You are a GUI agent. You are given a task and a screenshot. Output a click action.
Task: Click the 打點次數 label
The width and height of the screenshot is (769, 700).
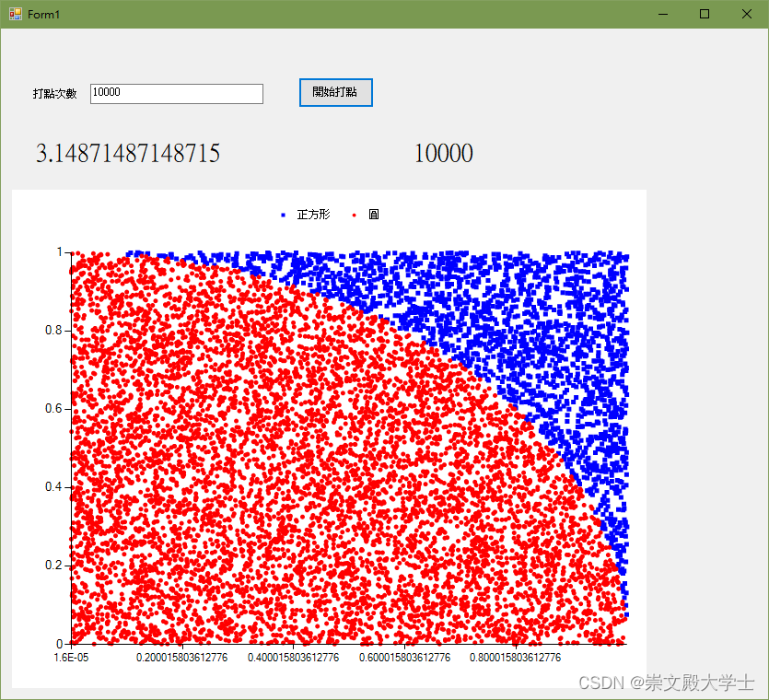(55, 94)
